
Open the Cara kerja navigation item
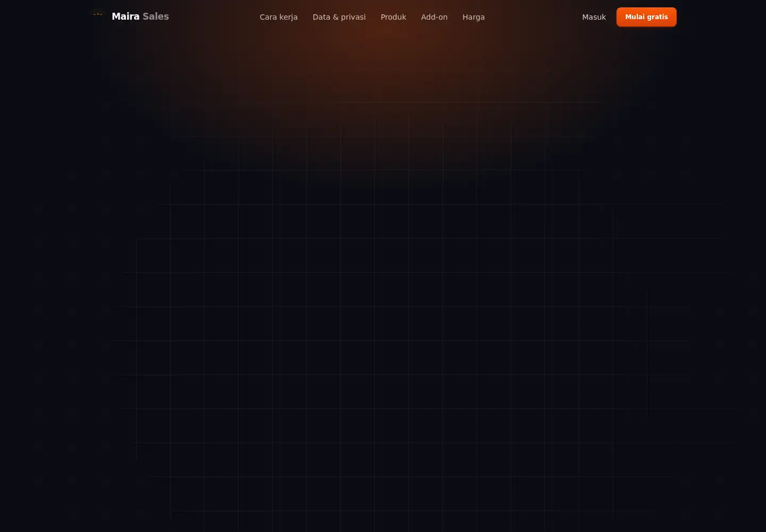point(279,17)
